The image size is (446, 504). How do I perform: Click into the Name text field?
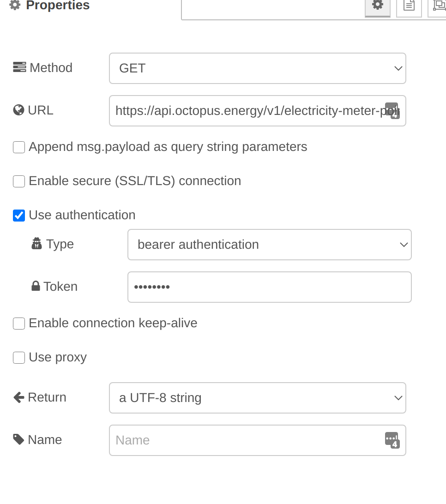click(247, 440)
